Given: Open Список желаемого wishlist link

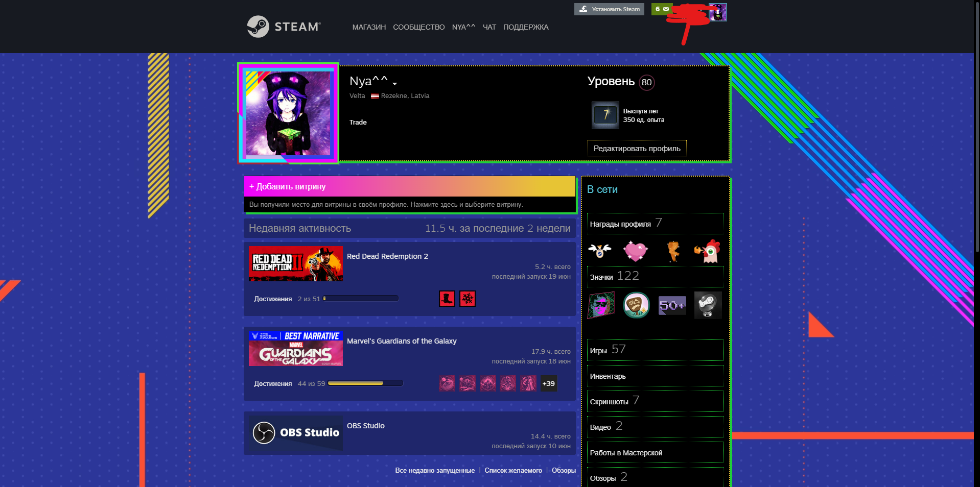Looking at the screenshot, I should click(x=513, y=471).
